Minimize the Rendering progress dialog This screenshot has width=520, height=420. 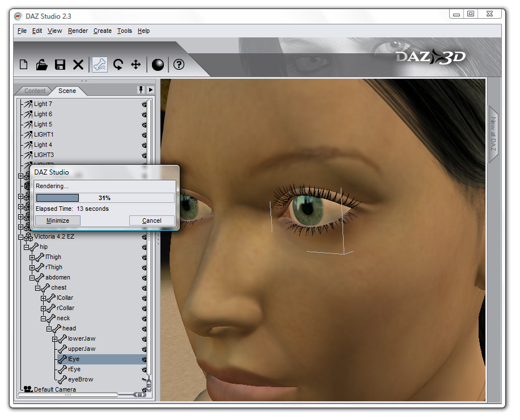tap(58, 221)
